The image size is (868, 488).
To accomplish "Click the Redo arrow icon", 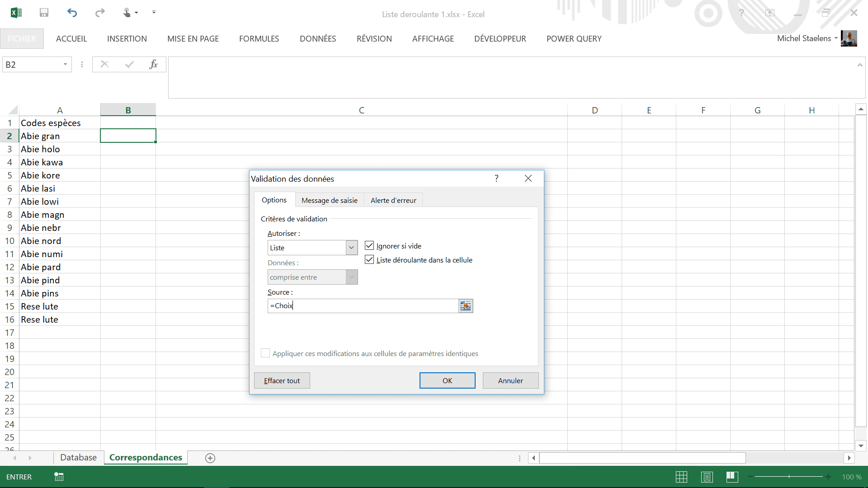I will tap(99, 13).
